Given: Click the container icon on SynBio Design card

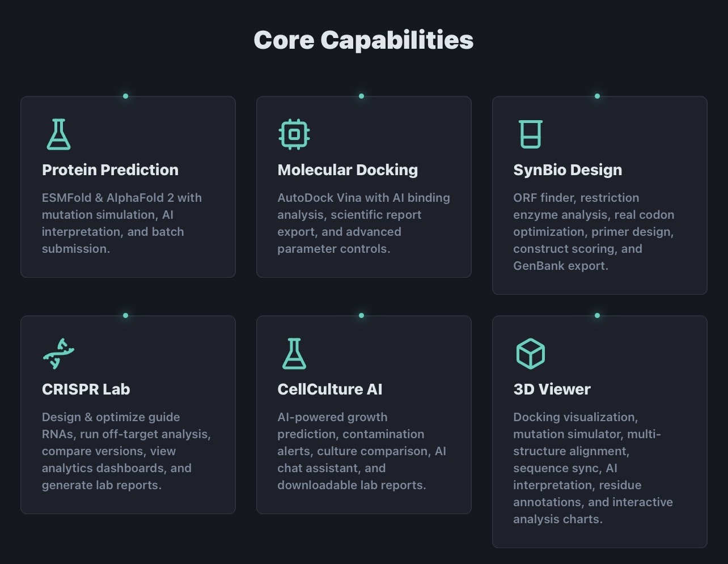Looking at the screenshot, I should (x=531, y=134).
